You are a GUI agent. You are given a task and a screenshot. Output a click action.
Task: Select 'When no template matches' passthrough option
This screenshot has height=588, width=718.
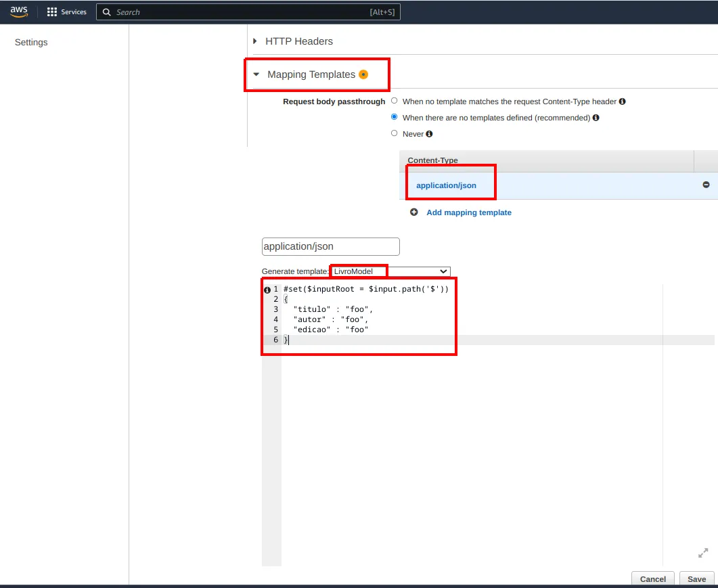[395, 101]
